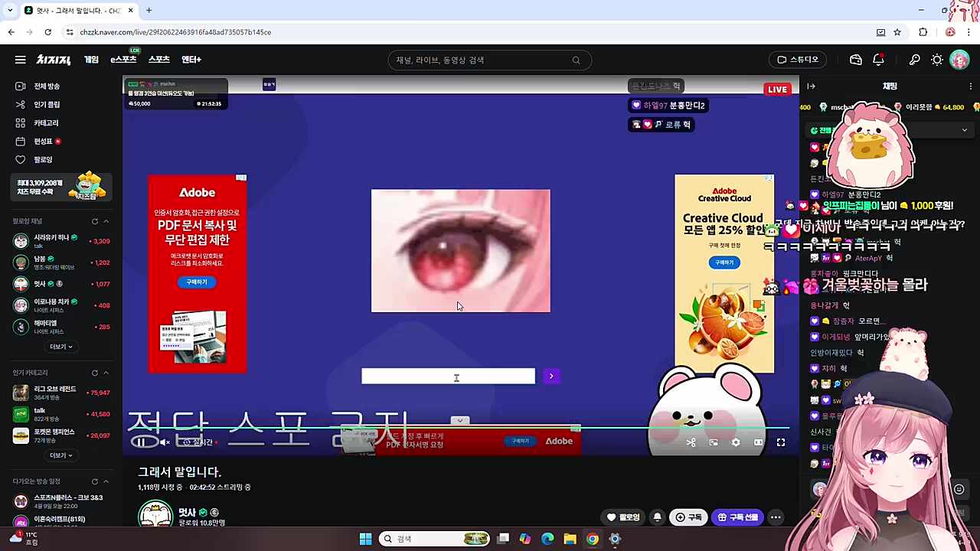Screen dimensions: 980x551
Task: Click the clip scissors icon in the player
Action: click(x=691, y=442)
